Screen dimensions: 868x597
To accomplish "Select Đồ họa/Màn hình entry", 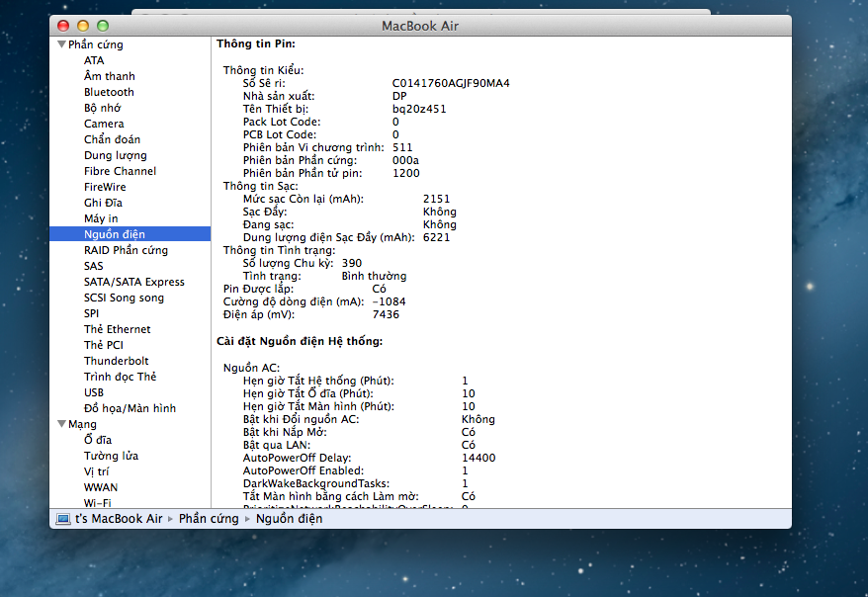I will 130,408.
